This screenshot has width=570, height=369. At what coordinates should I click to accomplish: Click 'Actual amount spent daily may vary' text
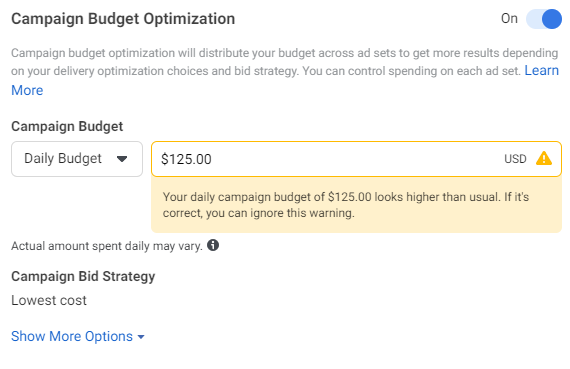(107, 246)
